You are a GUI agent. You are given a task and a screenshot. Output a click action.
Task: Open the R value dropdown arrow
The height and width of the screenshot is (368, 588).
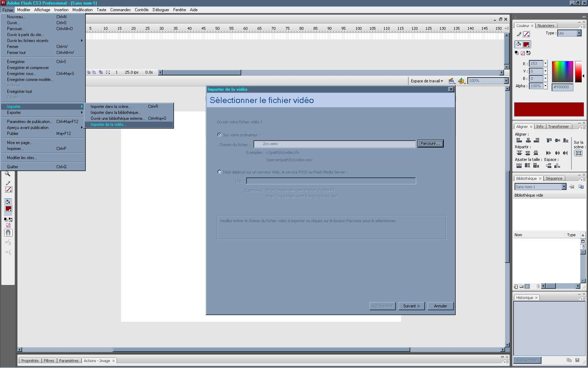point(545,63)
